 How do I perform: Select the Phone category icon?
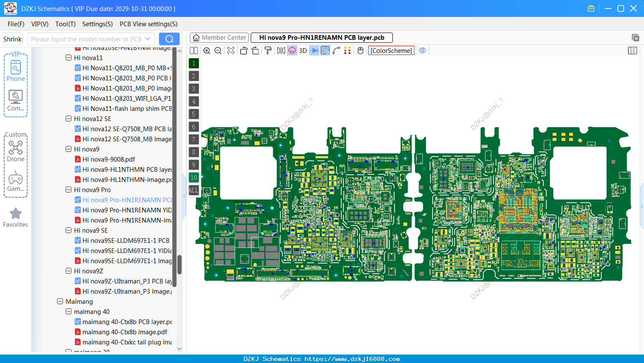tap(16, 71)
